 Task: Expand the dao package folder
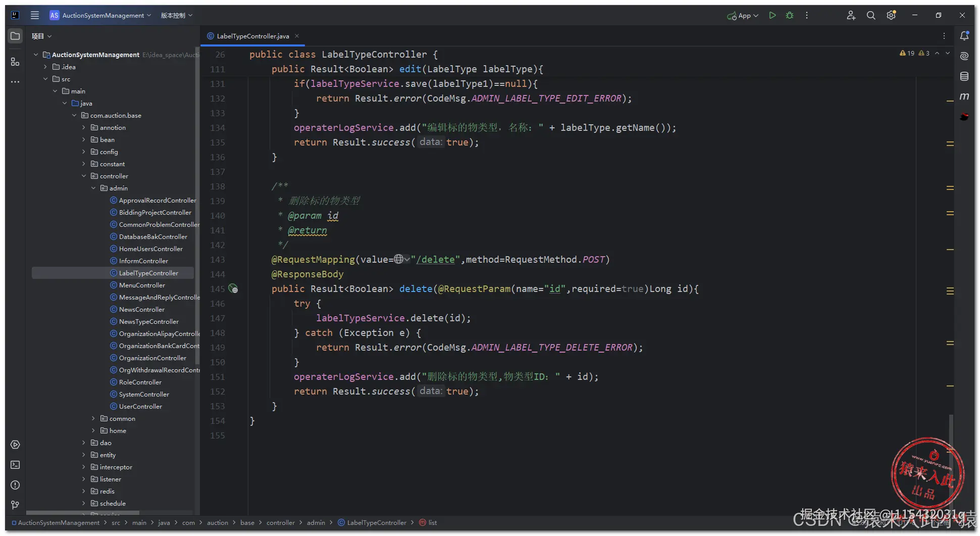[84, 443]
